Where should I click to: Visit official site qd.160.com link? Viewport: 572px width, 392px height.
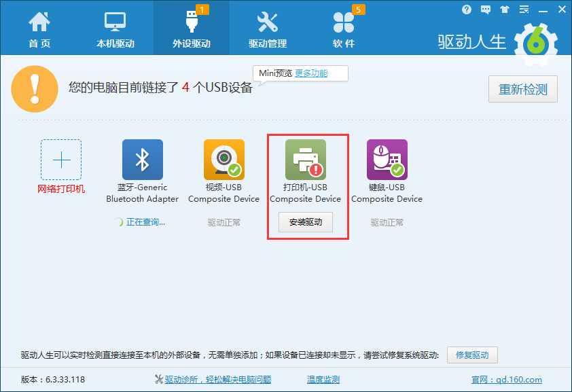pos(507,380)
